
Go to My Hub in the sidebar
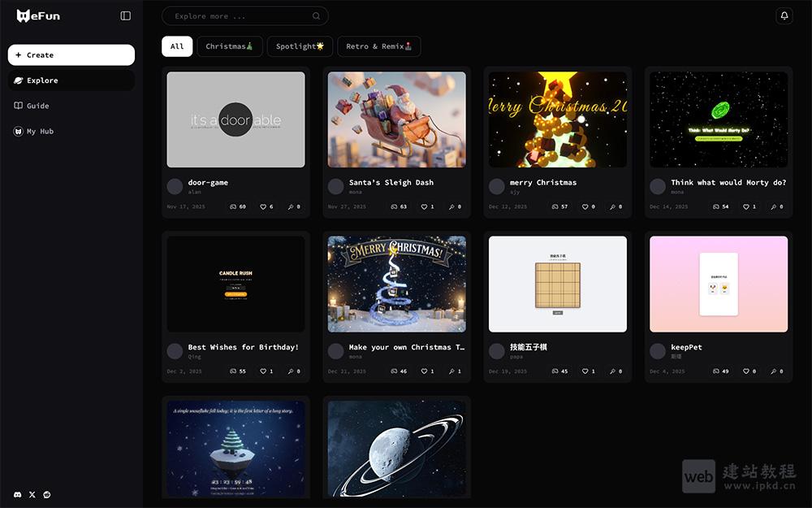pos(40,132)
